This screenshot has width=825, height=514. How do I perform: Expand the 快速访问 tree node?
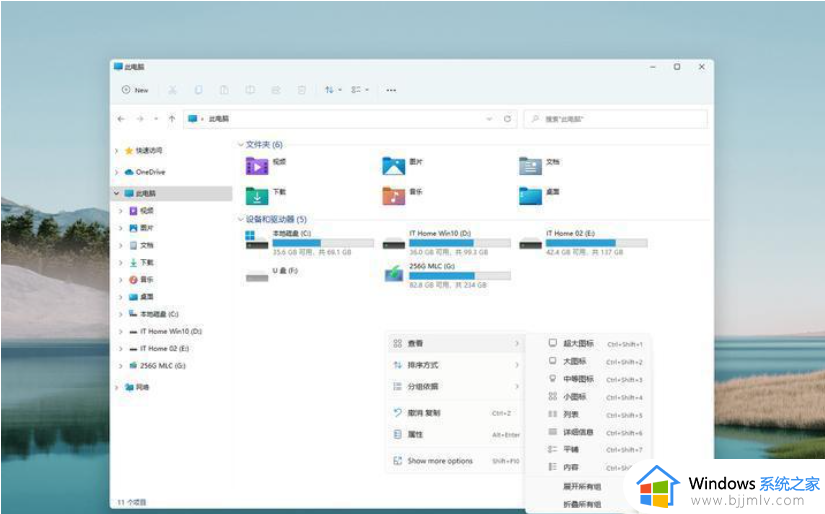click(117, 151)
